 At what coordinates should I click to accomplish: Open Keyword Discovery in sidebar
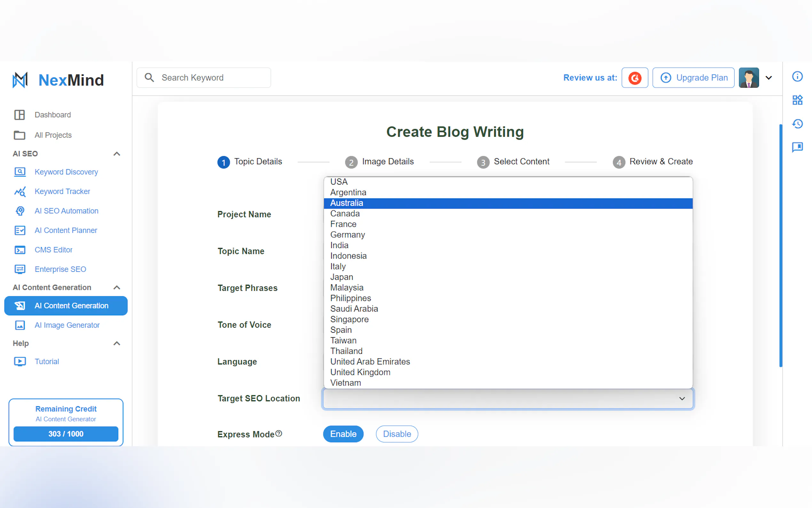point(66,172)
